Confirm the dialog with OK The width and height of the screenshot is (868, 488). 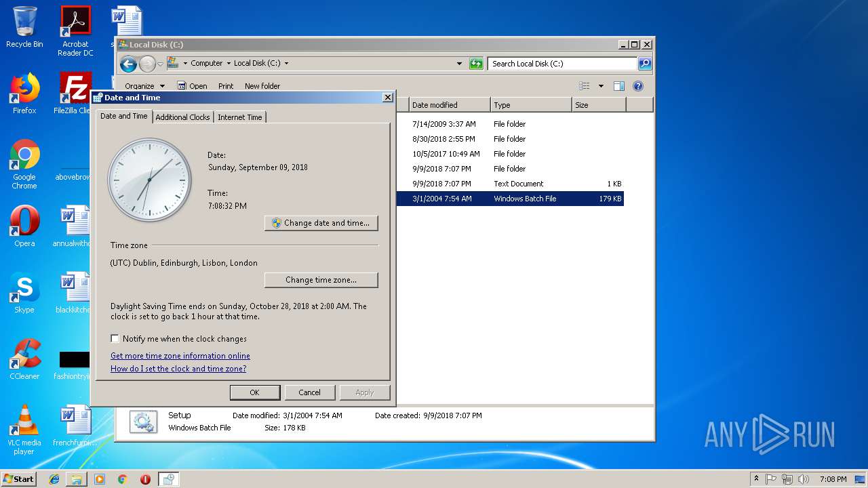click(x=254, y=392)
